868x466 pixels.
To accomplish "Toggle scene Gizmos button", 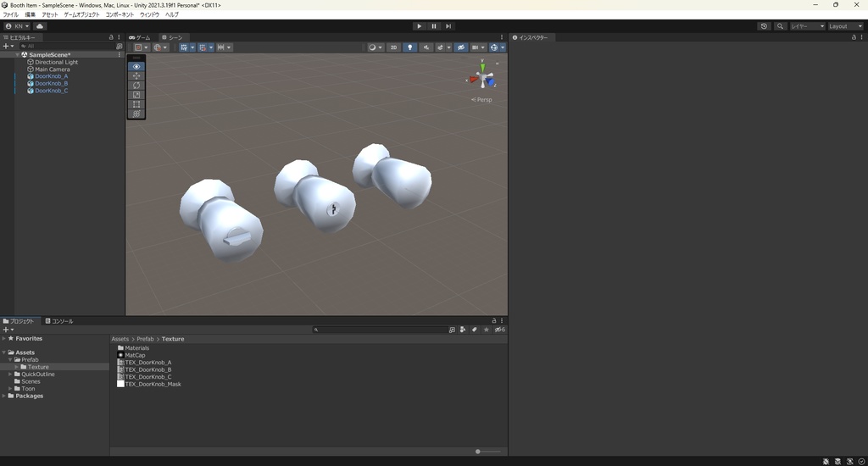I will click(494, 47).
